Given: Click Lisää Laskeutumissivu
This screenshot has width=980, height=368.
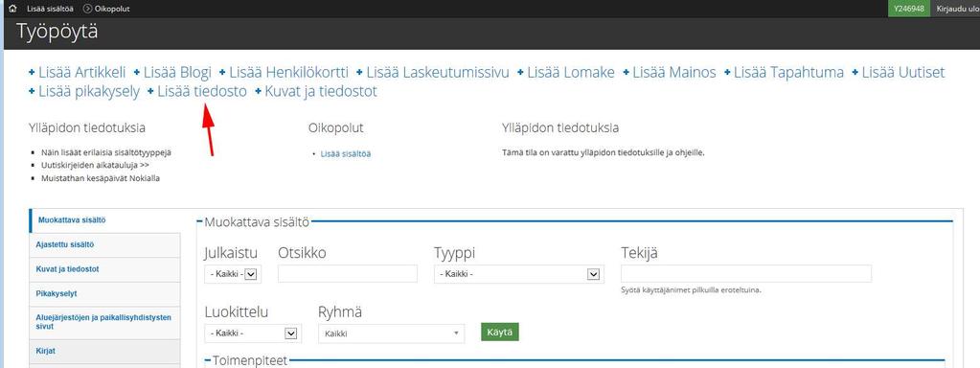Looking at the screenshot, I should pyautogui.click(x=438, y=72).
